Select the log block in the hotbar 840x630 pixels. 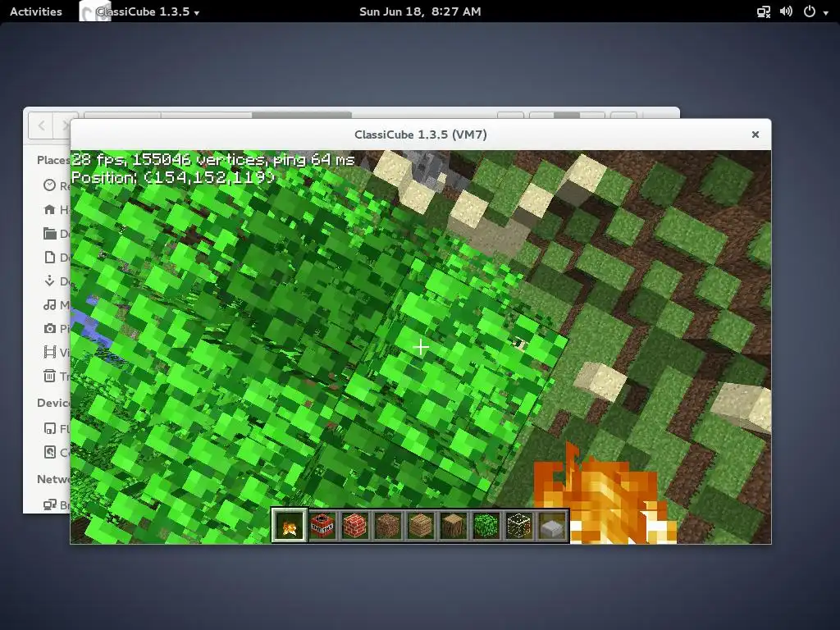click(454, 526)
